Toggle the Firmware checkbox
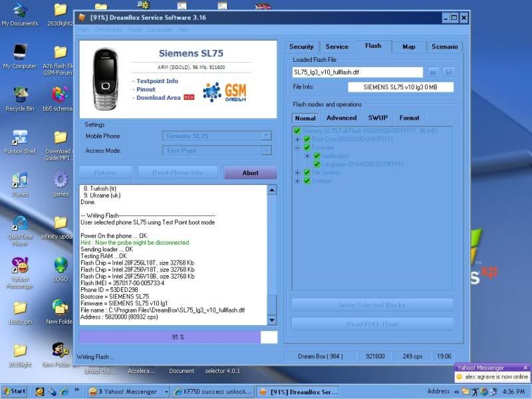Viewport: 532px width, 399px height. pyautogui.click(x=307, y=148)
